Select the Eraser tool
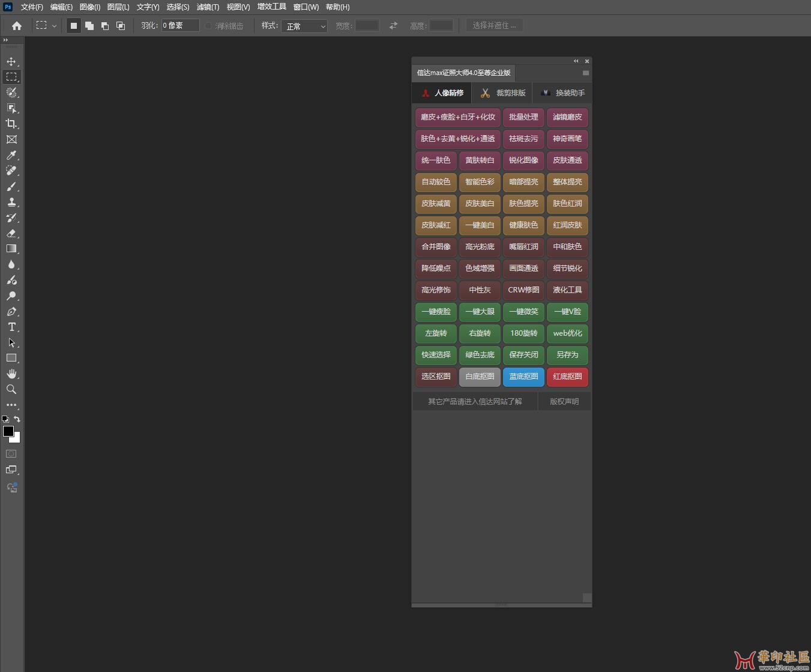The image size is (811, 672). click(x=11, y=233)
